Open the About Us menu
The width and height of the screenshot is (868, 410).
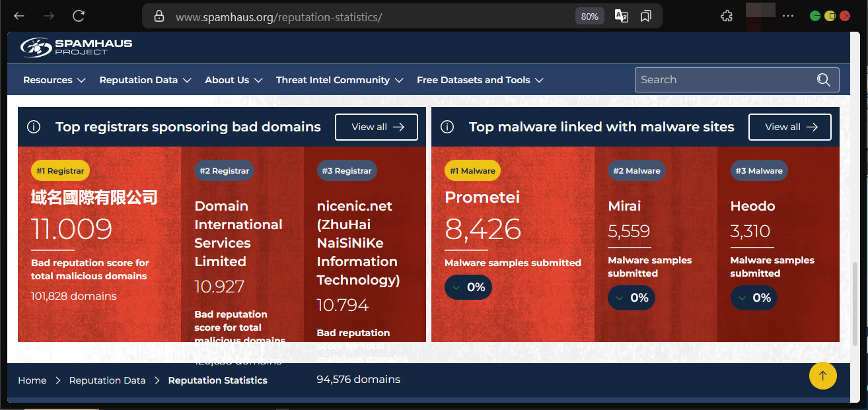coord(233,80)
